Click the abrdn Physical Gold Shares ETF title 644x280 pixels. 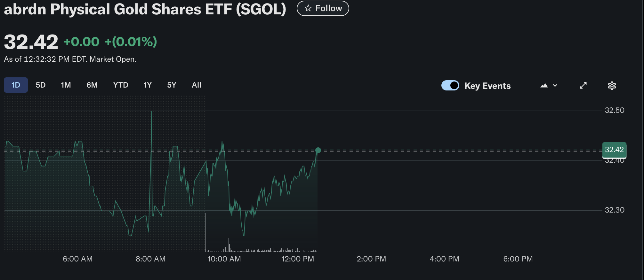pyautogui.click(x=145, y=9)
